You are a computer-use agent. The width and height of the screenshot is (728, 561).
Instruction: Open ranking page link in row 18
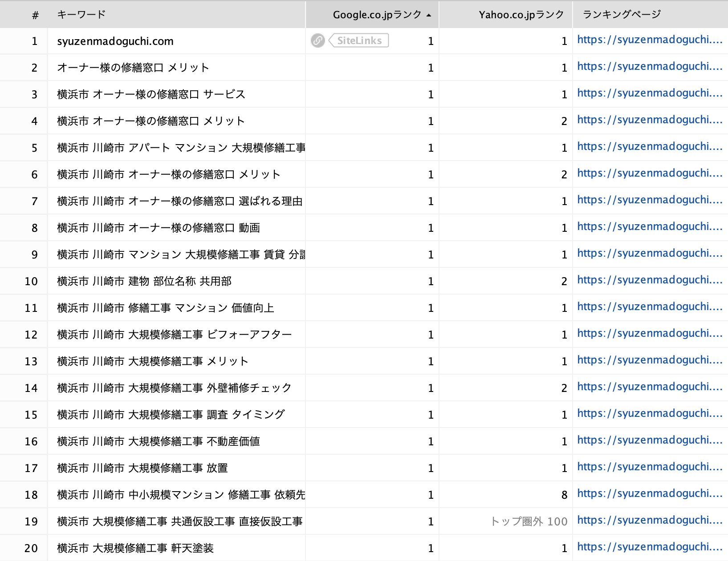pos(650,493)
